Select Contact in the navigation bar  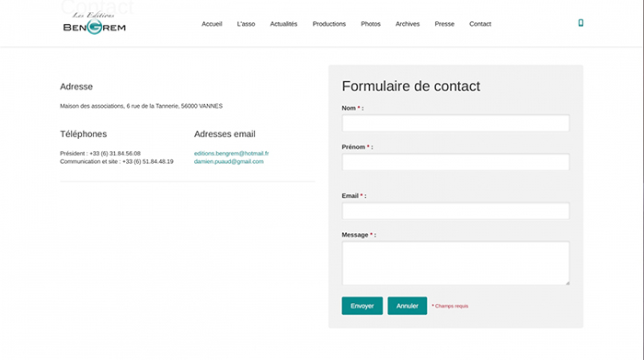coord(480,24)
